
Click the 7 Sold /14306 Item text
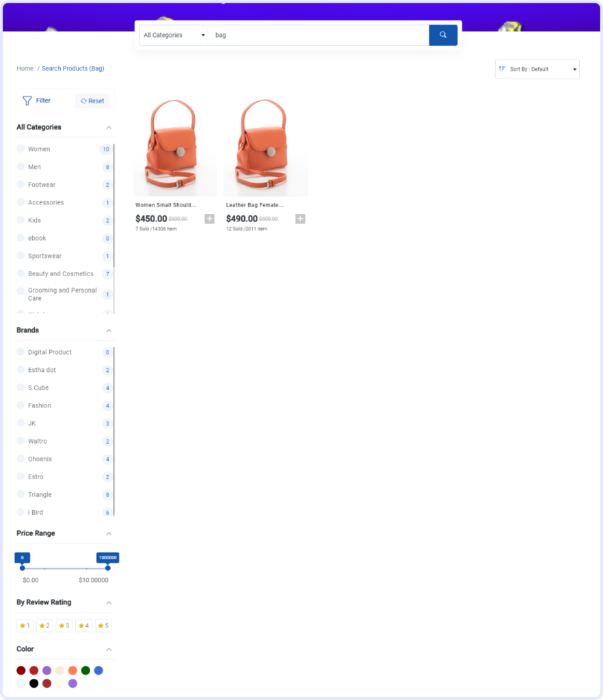(x=156, y=228)
